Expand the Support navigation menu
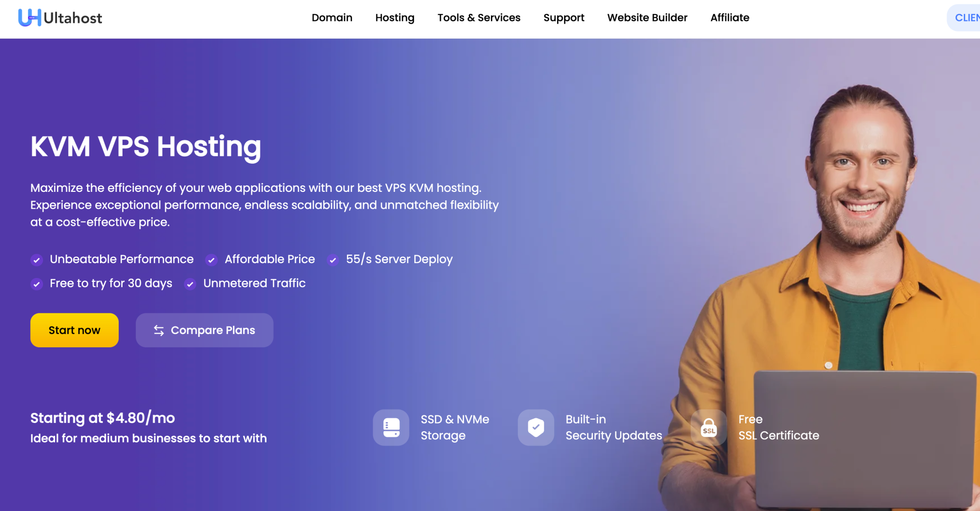 [564, 18]
